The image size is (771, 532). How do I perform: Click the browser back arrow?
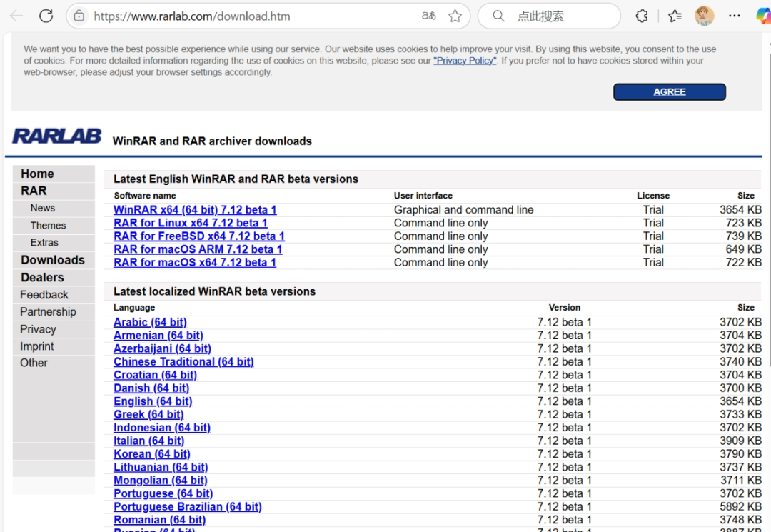[16, 16]
